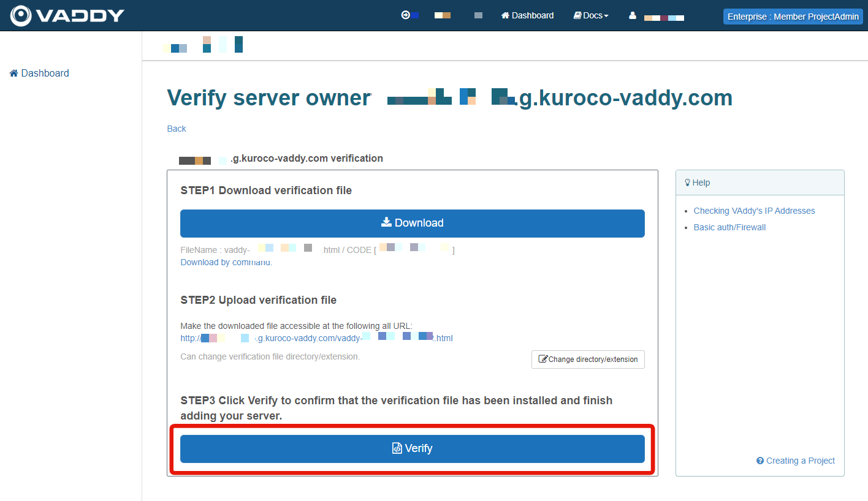Click the Change directory/extension button
The image size is (868, 501).
(588, 360)
